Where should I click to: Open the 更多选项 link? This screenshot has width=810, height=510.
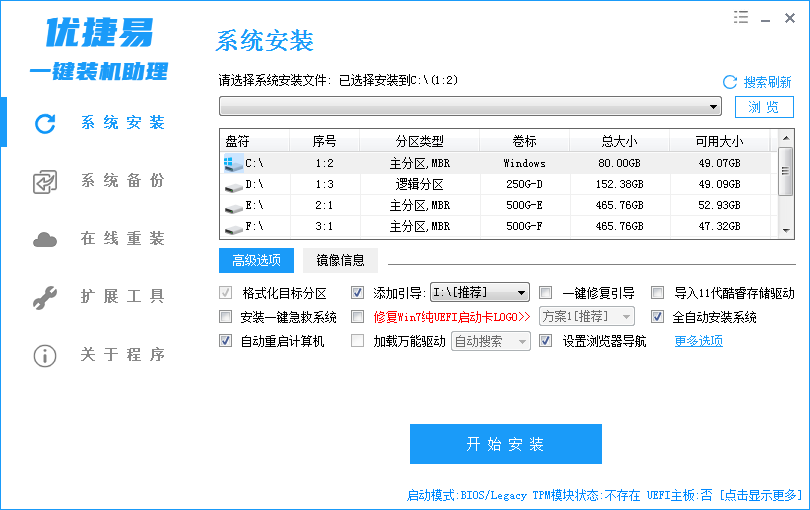click(698, 341)
